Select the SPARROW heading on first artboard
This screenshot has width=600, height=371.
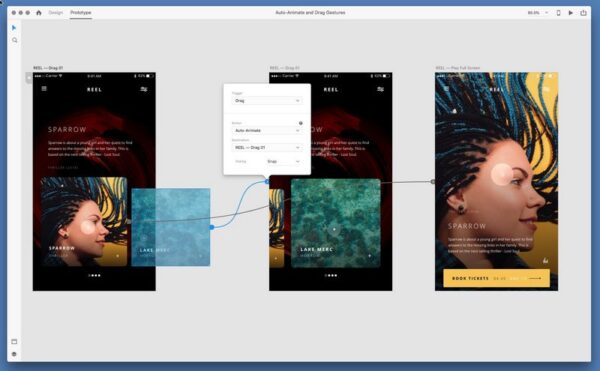[x=67, y=130]
